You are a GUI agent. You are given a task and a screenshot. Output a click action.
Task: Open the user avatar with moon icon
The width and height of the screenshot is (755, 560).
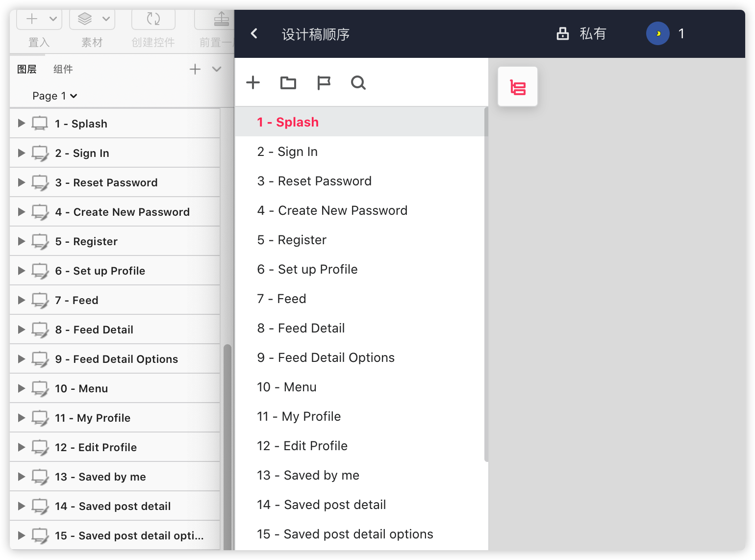pyautogui.click(x=658, y=33)
